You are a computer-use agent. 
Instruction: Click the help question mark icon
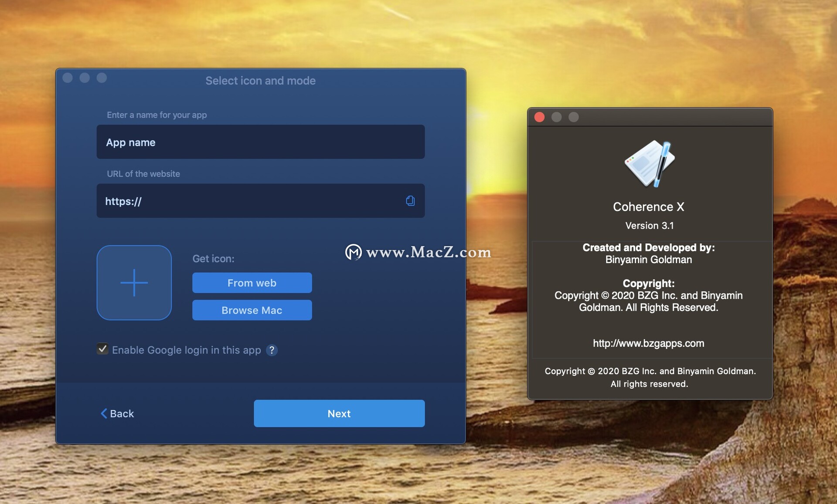tap(272, 349)
